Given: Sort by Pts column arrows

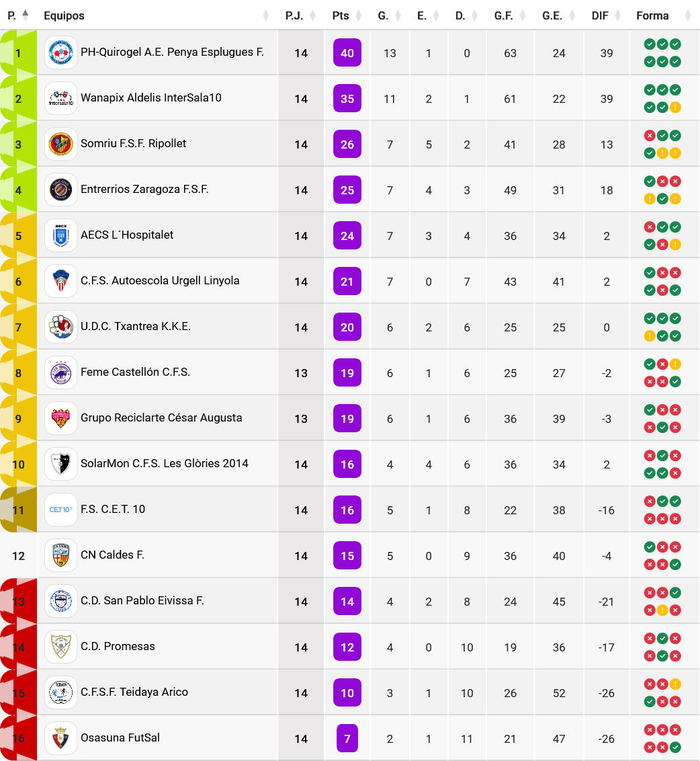Looking at the screenshot, I should coord(358,15).
